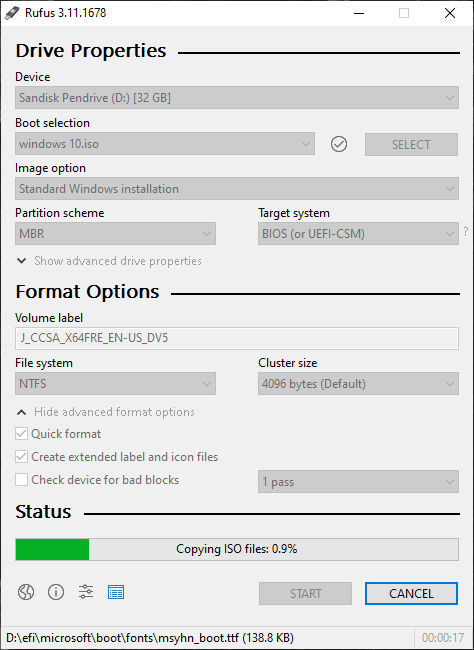Click the SELECT button
The height and width of the screenshot is (650, 474).
tap(411, 145)
